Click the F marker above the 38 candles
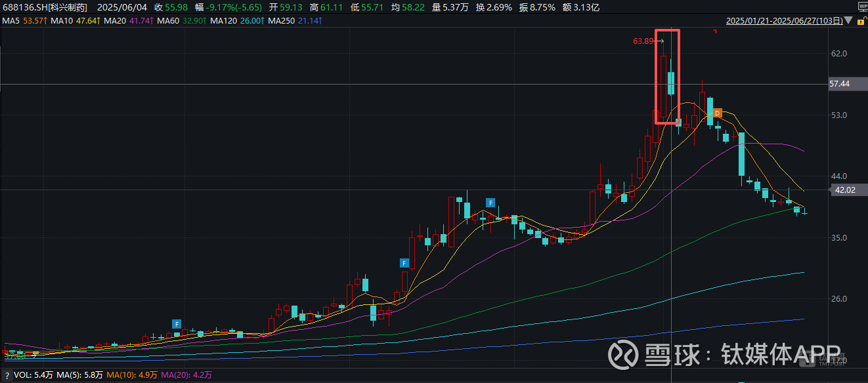 (x=489, y=202)
